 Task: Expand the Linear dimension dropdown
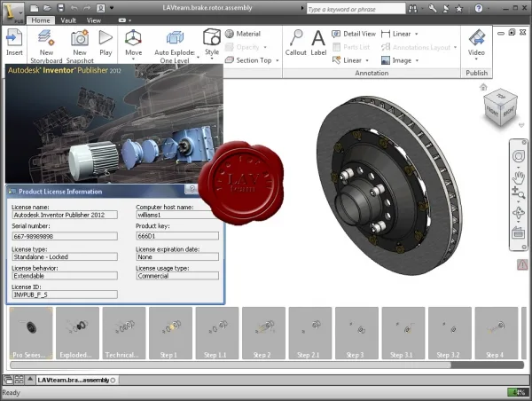pos(417,34)
